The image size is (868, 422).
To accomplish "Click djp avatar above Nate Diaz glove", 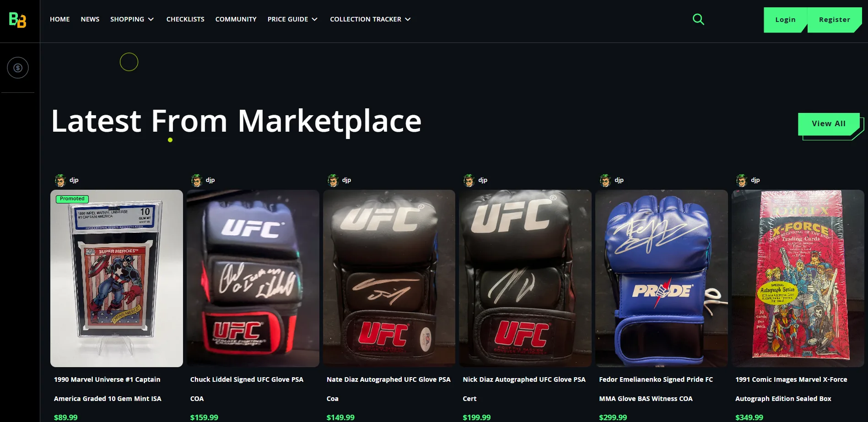I will 333,180.
